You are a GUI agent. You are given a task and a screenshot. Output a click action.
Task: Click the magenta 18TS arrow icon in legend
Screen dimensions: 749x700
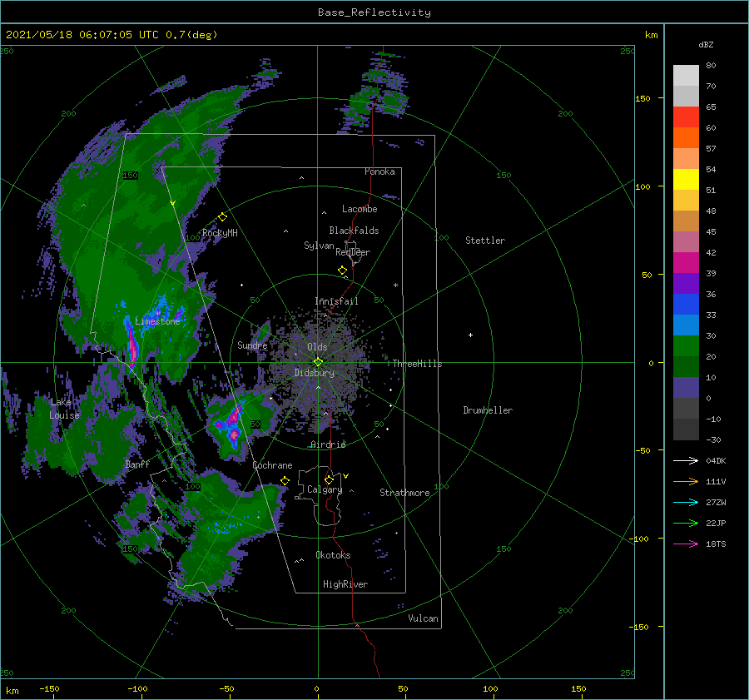tap(686, 544)
